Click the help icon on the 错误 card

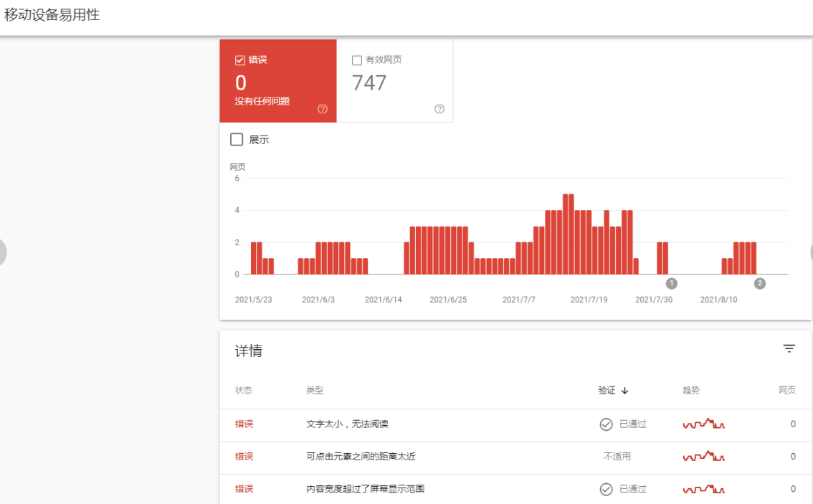322,109
